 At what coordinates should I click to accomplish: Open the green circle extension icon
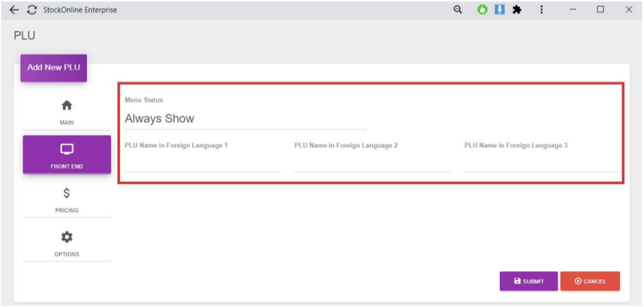coord(482,10)
